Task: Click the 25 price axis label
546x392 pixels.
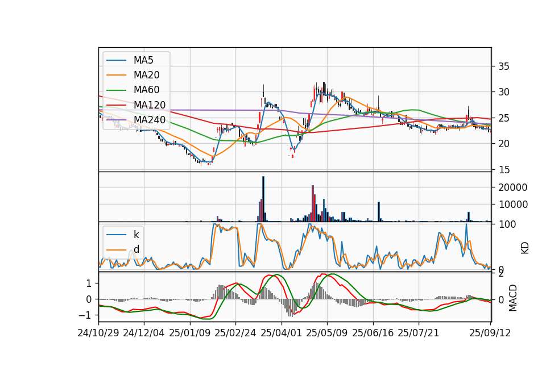Action: point(504,118)
